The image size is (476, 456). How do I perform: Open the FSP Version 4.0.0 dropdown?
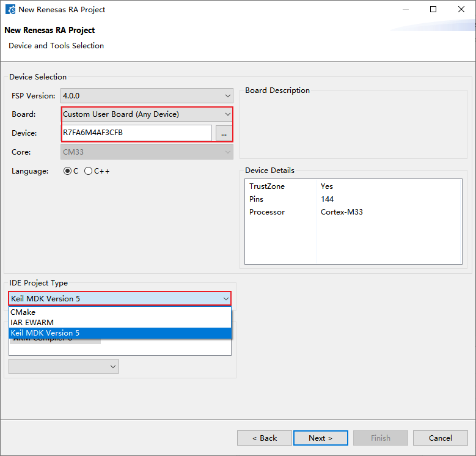click(147, 96)
